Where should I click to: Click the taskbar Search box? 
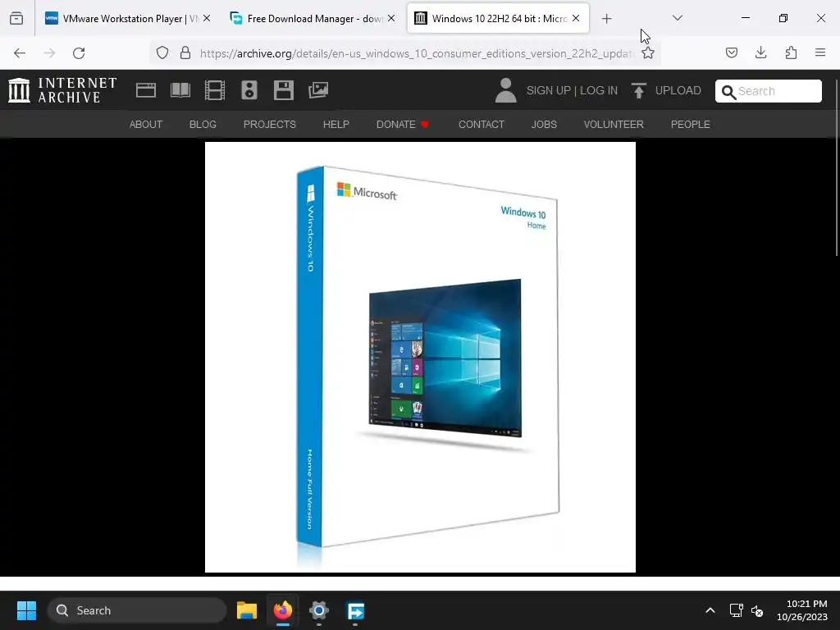tap(137, 610)
